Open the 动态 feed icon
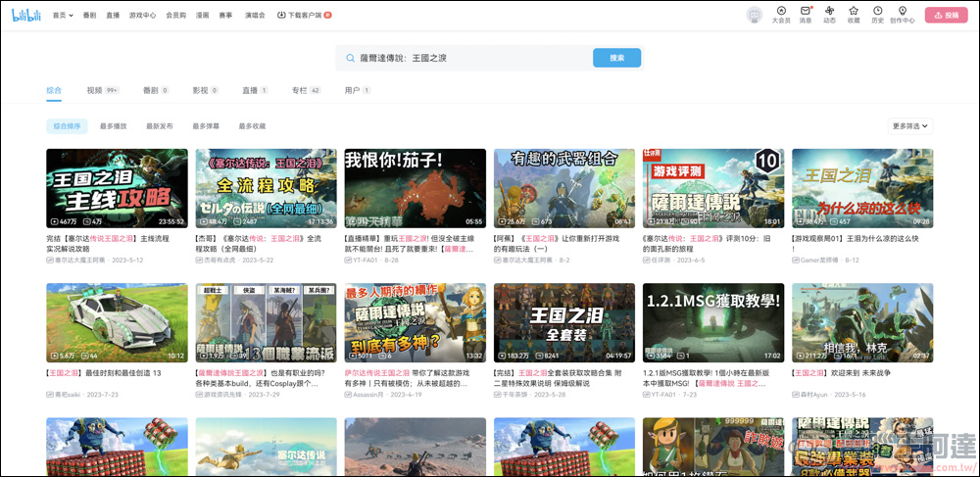 pos(829,15)
